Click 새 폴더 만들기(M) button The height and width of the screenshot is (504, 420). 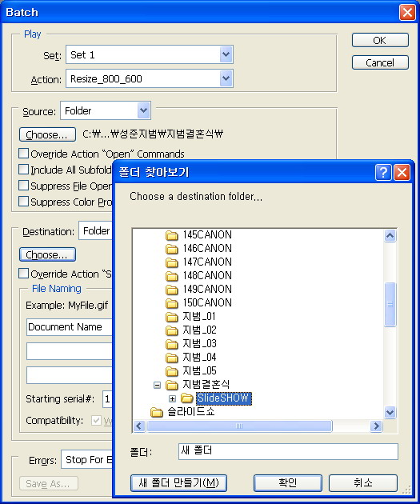tap(178, 482)
